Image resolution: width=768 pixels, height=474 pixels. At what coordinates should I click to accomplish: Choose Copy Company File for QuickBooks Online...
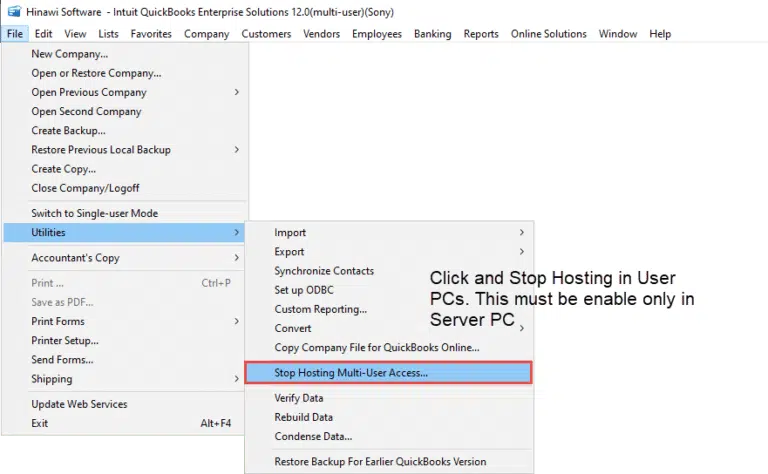[389, 347]
